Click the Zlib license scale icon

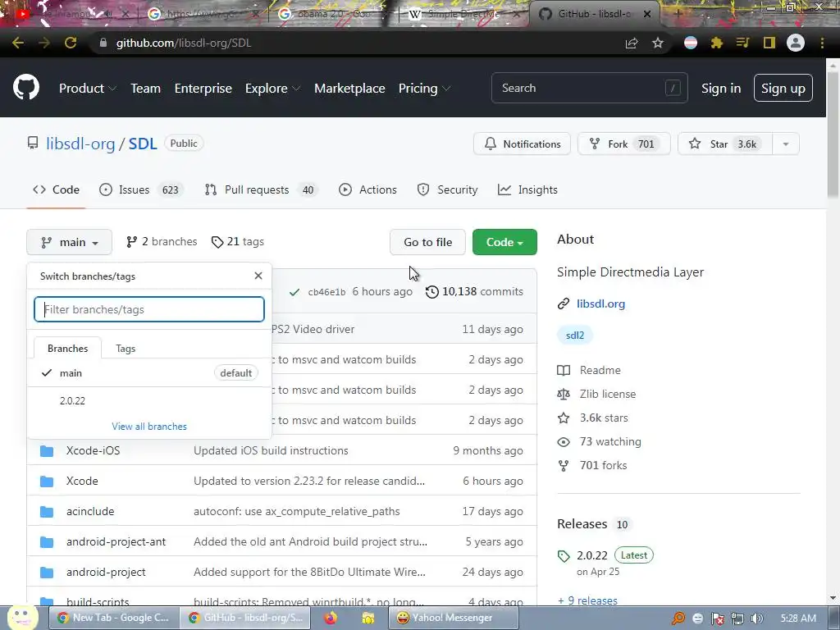(564, 395)
